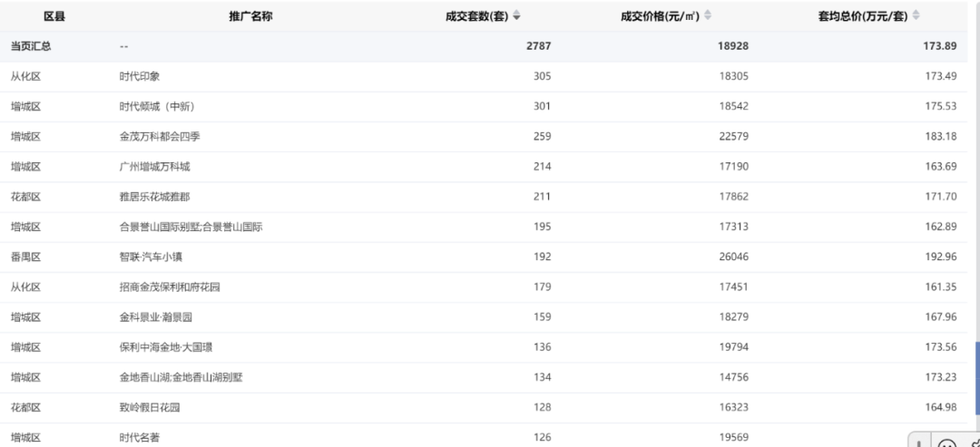Viewport: 980px width, 447px height.
Task: Select project name 金地香山湖;金地香山湖别墅
Action: point(181,377)
